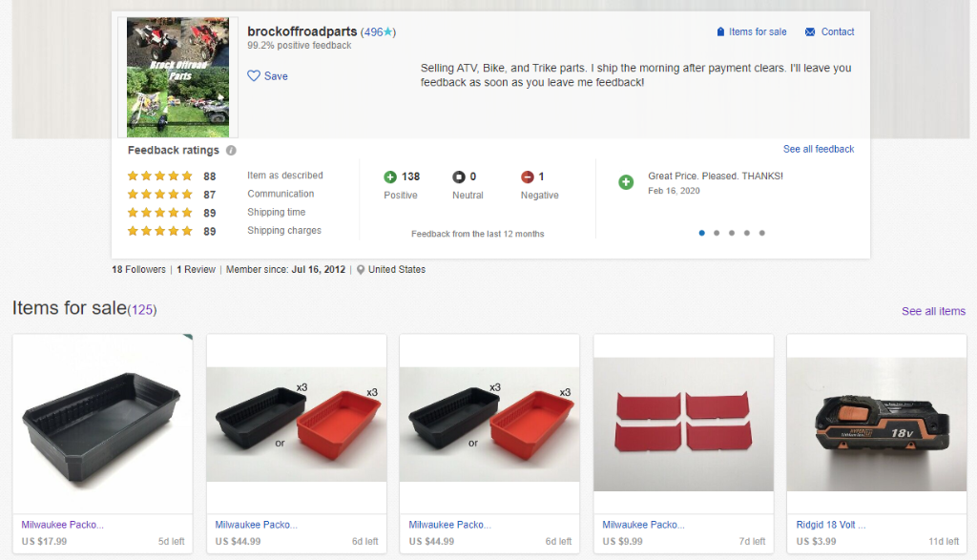The image size is (977, 560).
Task: Click the Items for sale (125) count
Action: tap(142, 310)
